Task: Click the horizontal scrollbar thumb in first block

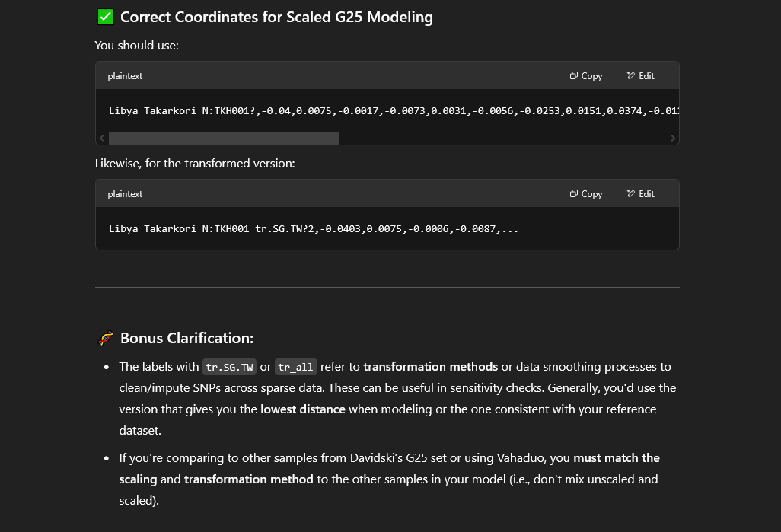Action: pos(224,138)
